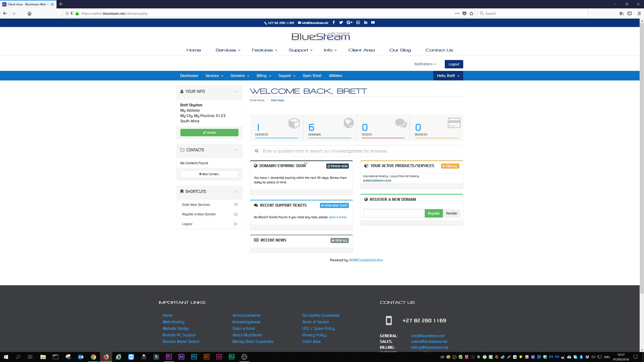Open File Explorer from the taskbar
The image size is (644, 362).
(43, 357)
